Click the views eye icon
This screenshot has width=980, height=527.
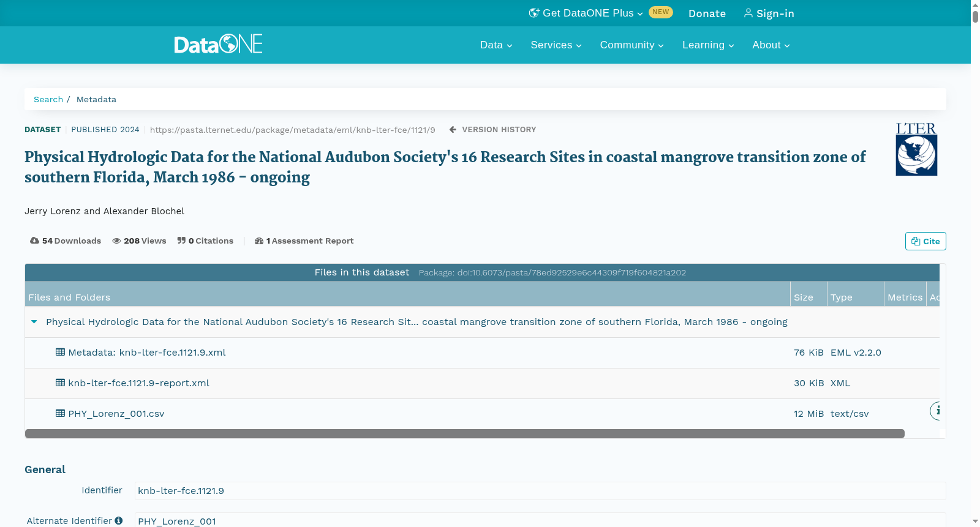[x=116, y=241]
